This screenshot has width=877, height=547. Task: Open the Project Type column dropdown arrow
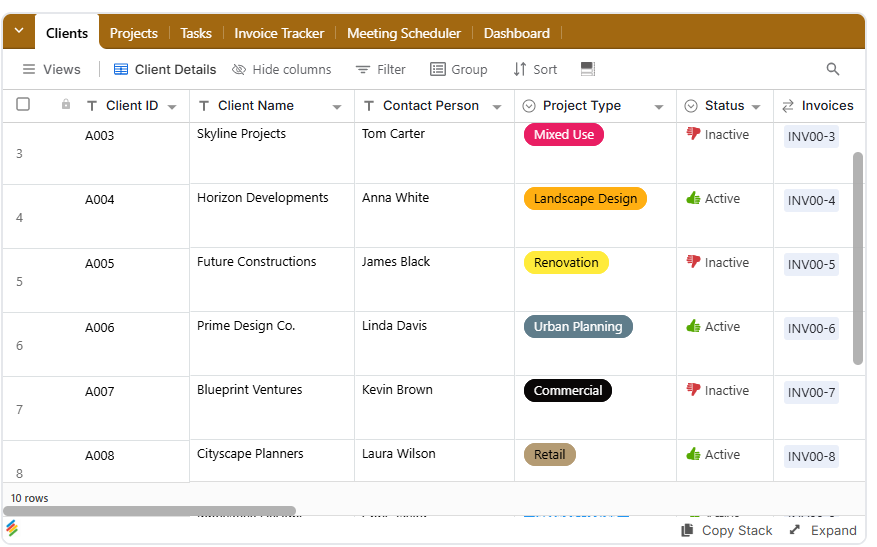[659, 107]
